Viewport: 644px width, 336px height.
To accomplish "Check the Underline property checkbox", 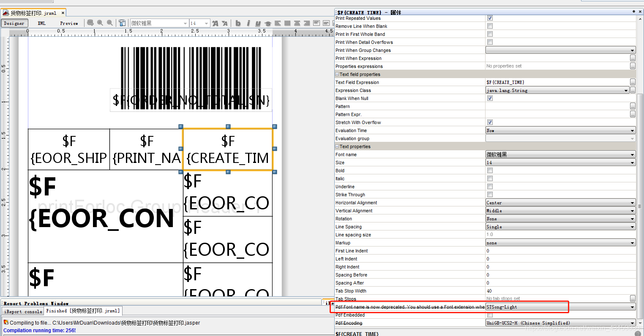I will click(x=490, y=187).
